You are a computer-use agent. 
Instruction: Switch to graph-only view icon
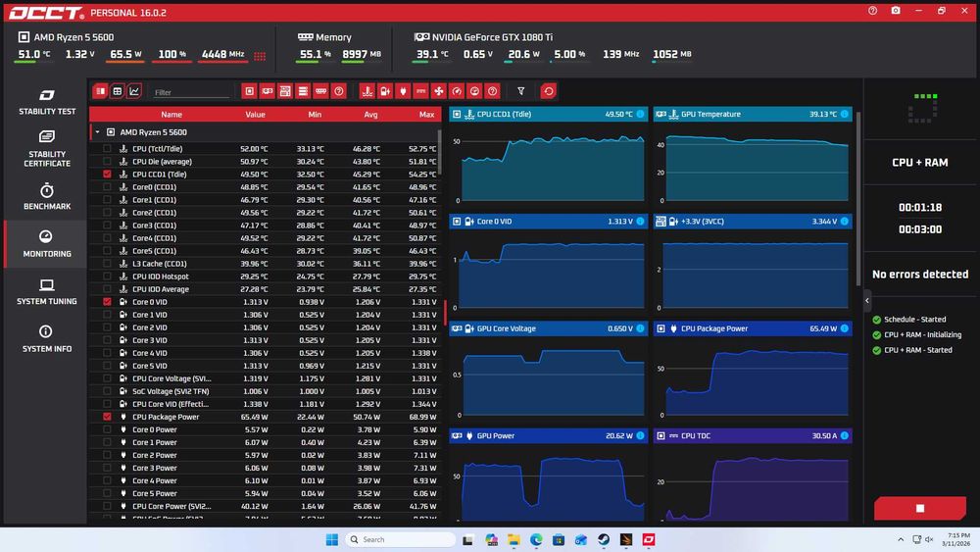[133, 91]
